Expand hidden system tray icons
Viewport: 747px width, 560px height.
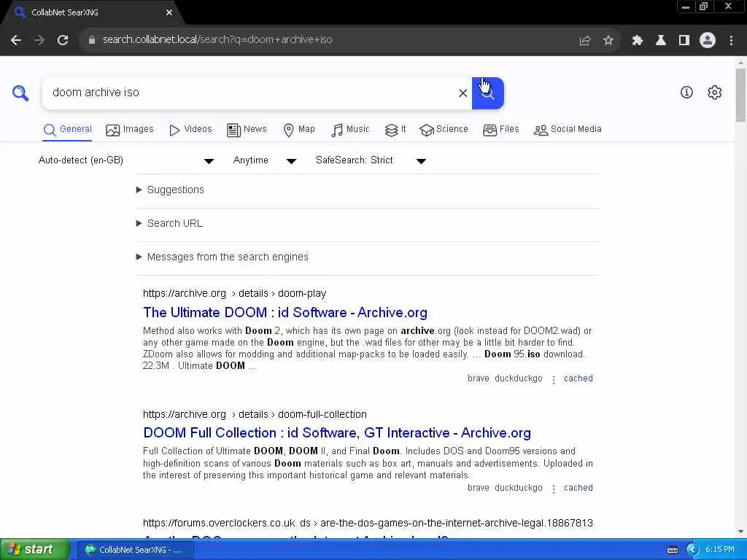(692, 550)
